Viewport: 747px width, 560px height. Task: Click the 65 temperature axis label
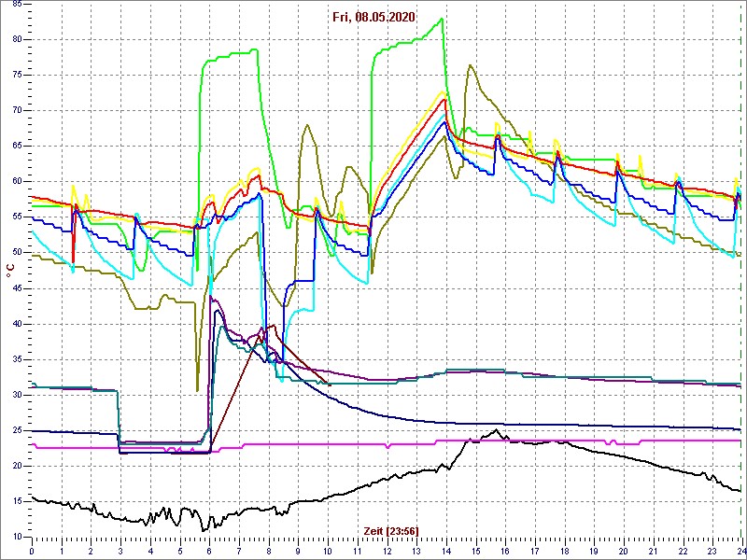16,147
